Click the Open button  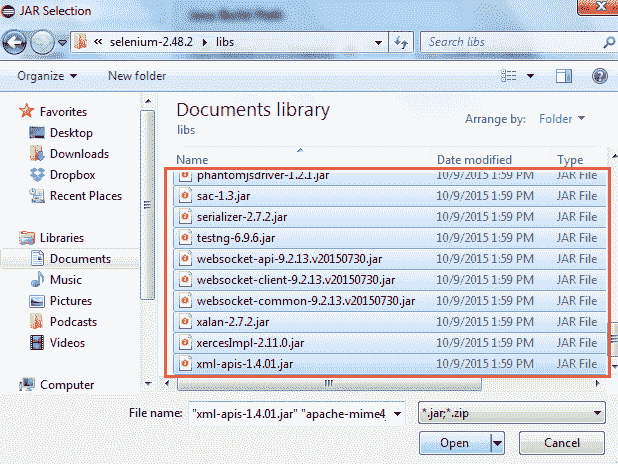pyautogui.click(x=454, y=443)
